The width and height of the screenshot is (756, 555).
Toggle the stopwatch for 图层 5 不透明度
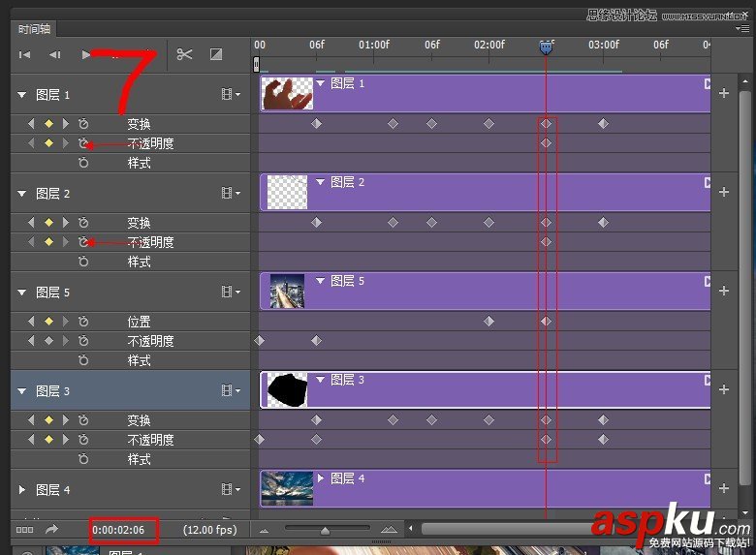point(83,341)
